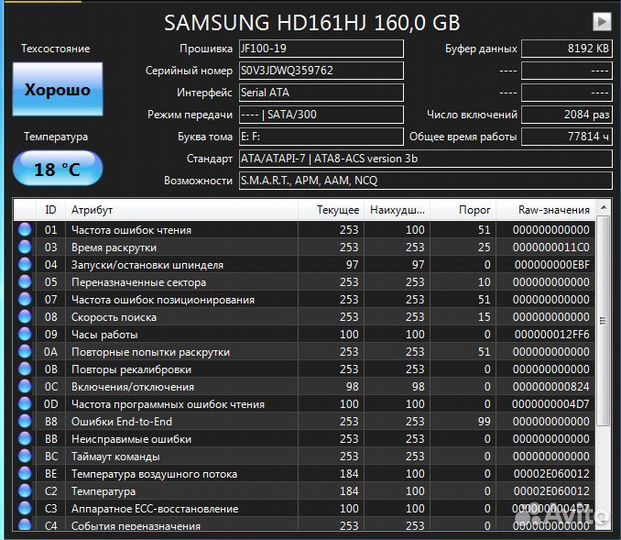
Task: Select the Запуски/остановки шпинделя row
Action: 304,265
